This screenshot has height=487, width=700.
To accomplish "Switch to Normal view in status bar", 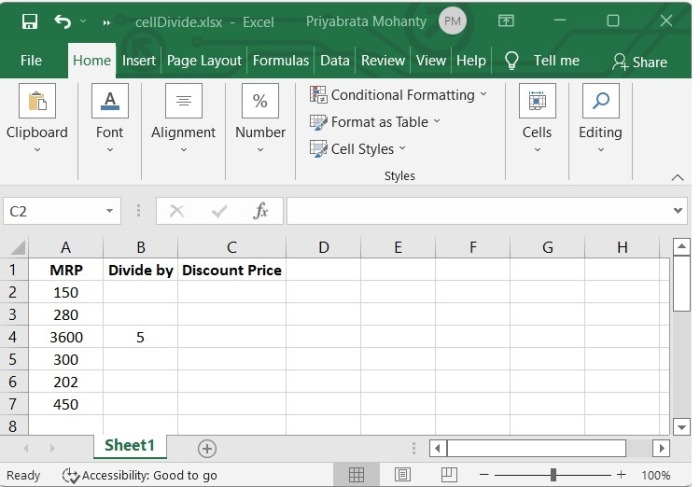I will point(356,475).
